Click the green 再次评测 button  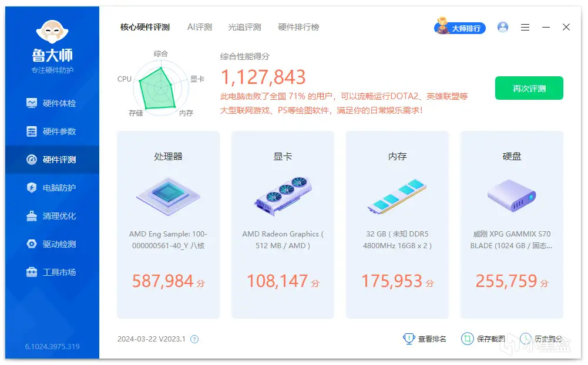(529, 88)
